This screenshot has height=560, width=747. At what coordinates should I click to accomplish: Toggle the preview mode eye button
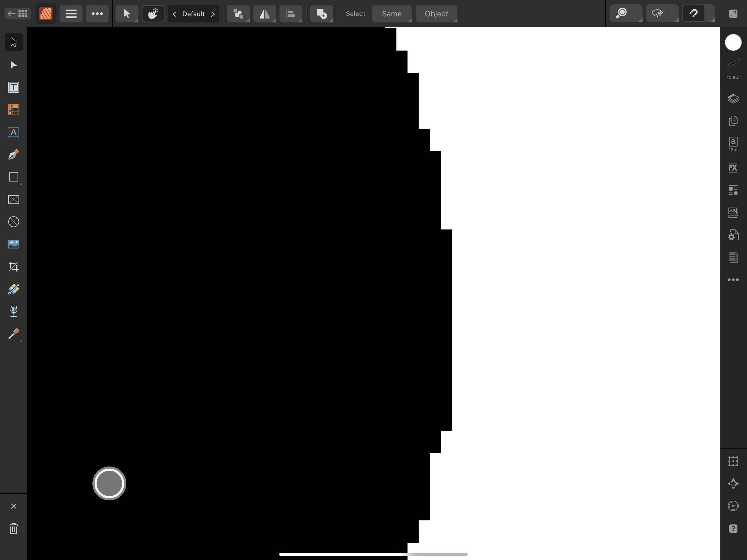pos(657,13)
